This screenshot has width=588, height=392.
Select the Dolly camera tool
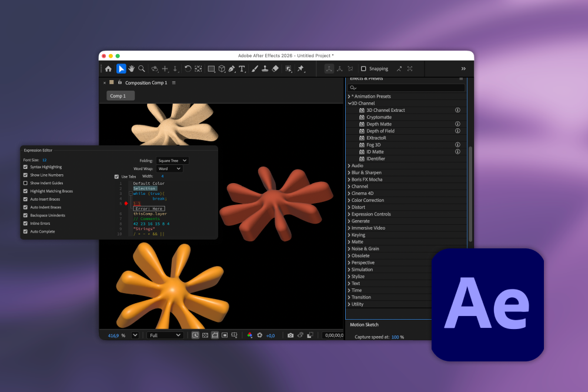[x=175, y=69]
